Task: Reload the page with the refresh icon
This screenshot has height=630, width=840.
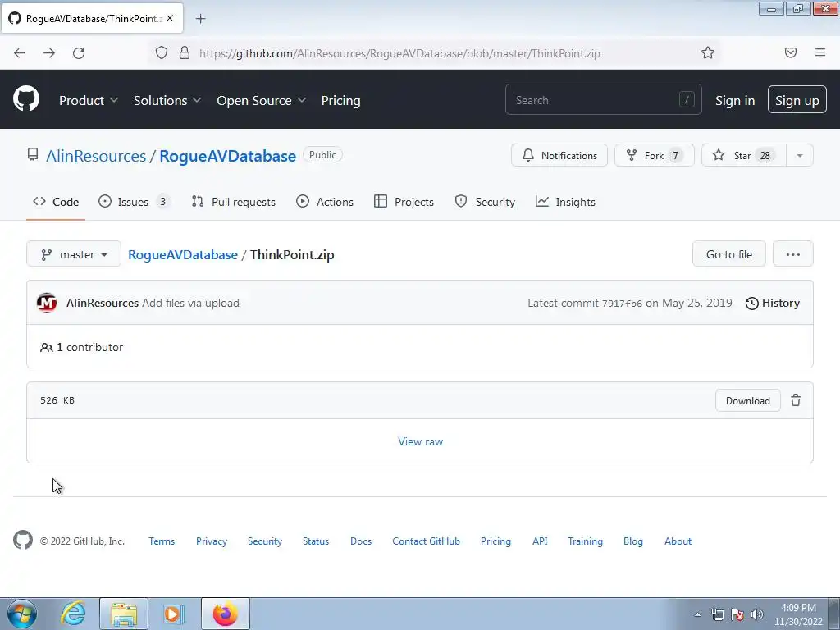Action: point(79,53)
